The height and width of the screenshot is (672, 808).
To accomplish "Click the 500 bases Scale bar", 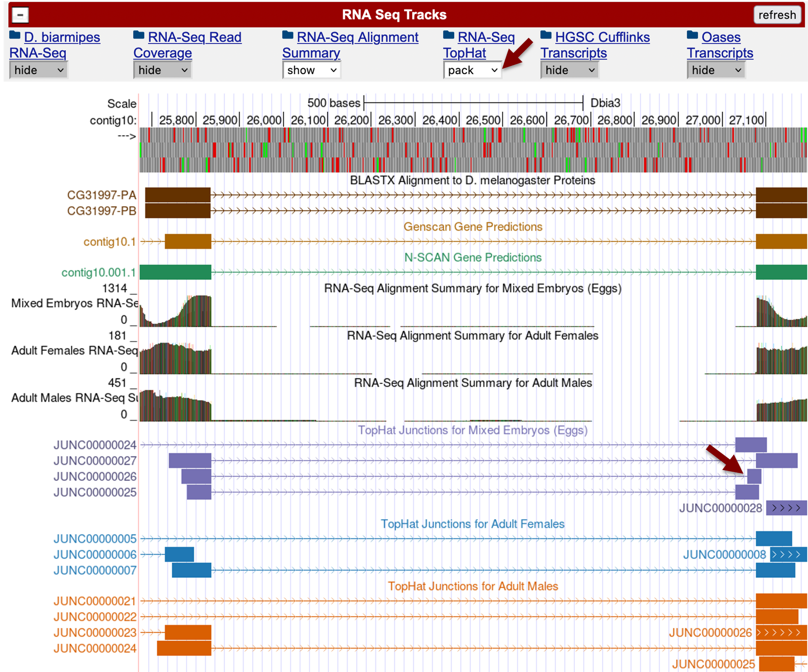I will 474,103.
